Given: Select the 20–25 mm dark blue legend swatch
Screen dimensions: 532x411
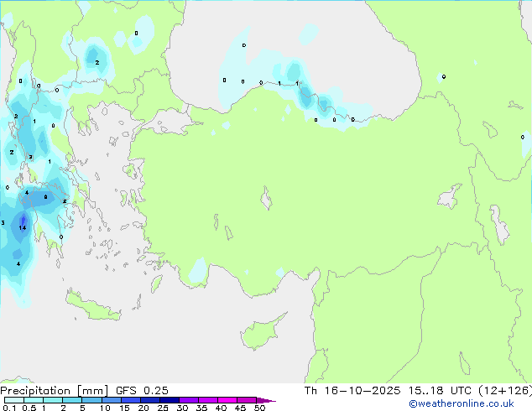Looking at the screenshot, I should click(150, 400).
